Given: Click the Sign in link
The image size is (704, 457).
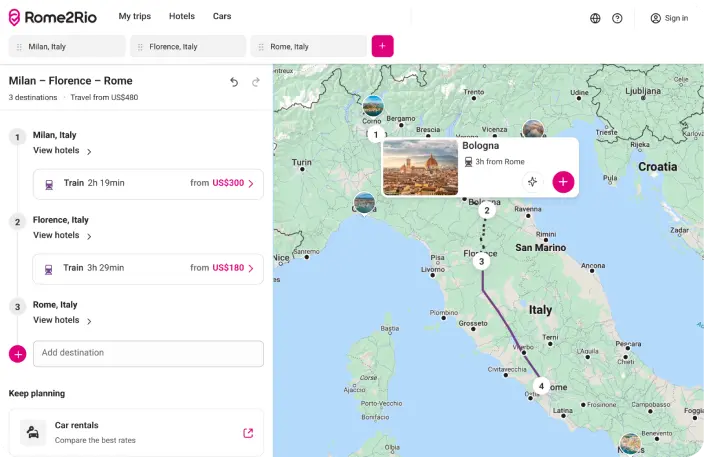Looking at the screenshot, I should coord(676,18).
